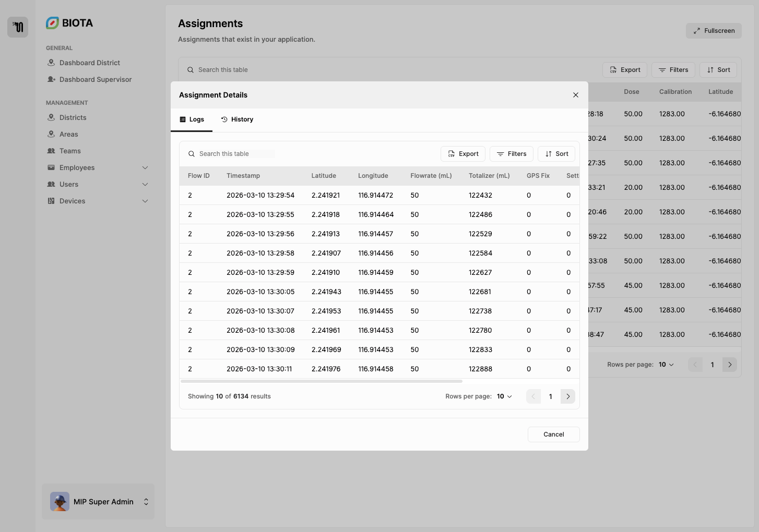
Task: Click the BIOTA logo icon
Action: click(52, 23)
